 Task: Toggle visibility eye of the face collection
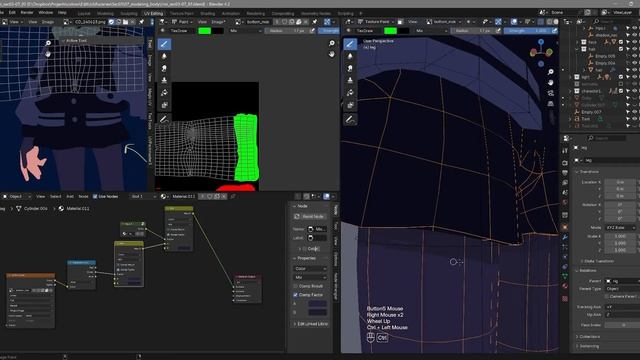click(634, 42)
